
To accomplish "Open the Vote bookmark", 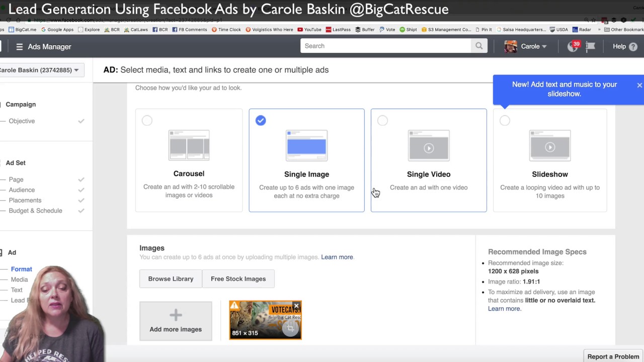I will coord(387,30).
